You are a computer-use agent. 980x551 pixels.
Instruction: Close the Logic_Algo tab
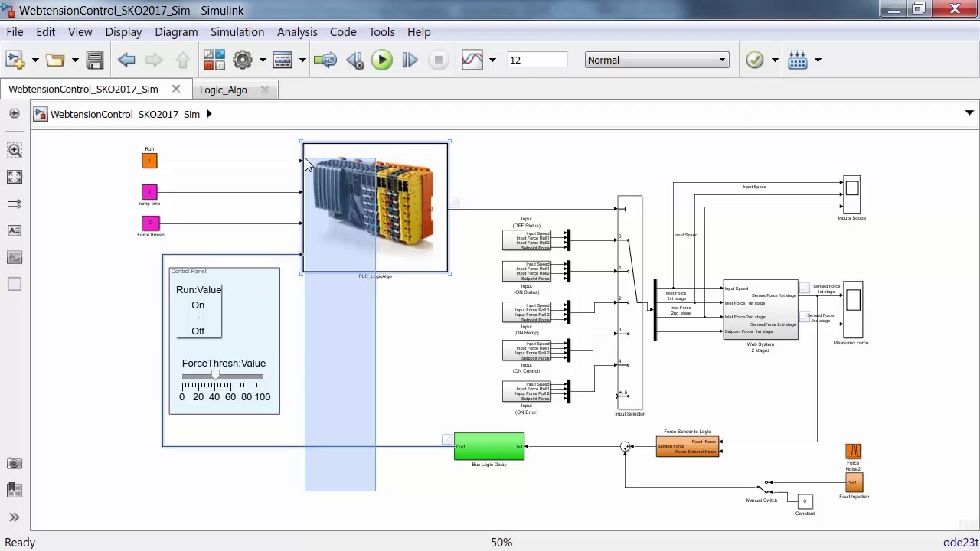point(265,90)
